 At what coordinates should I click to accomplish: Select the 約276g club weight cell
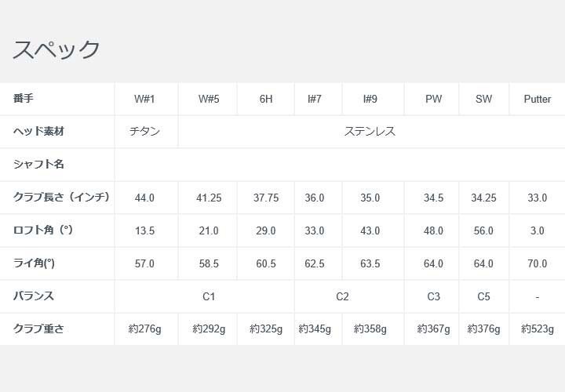tap(145, 330)
